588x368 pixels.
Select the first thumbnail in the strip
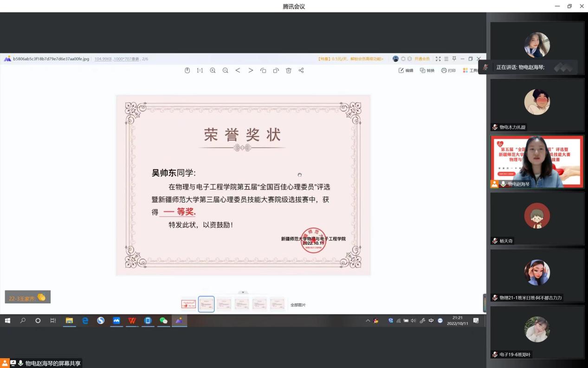click(x=188, y=304)
